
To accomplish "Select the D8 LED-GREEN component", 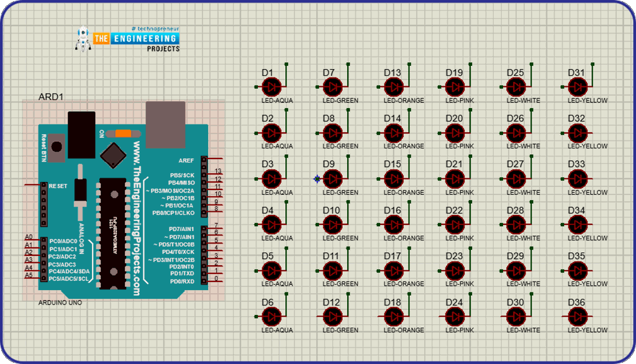I will coord(334,132).
